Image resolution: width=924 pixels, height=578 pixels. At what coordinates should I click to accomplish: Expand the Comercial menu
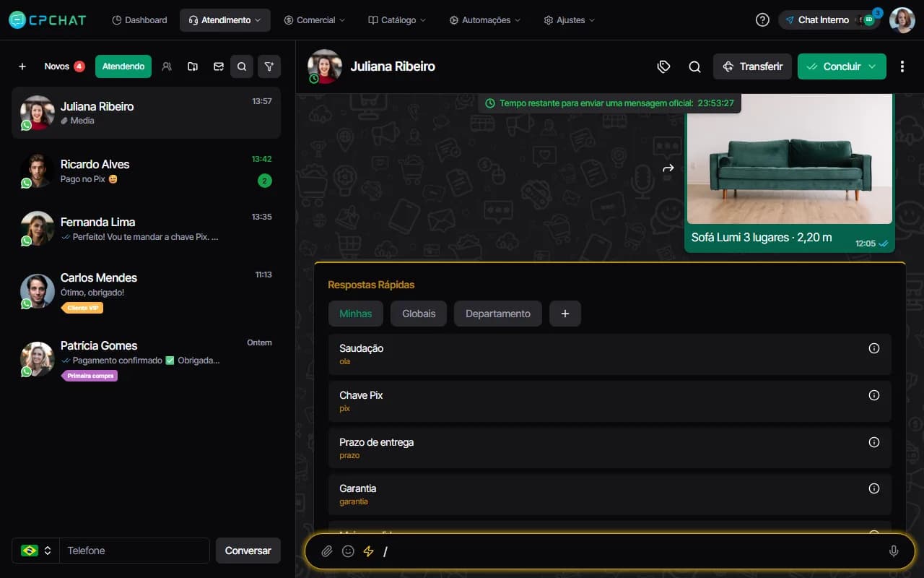click(314, 20)
